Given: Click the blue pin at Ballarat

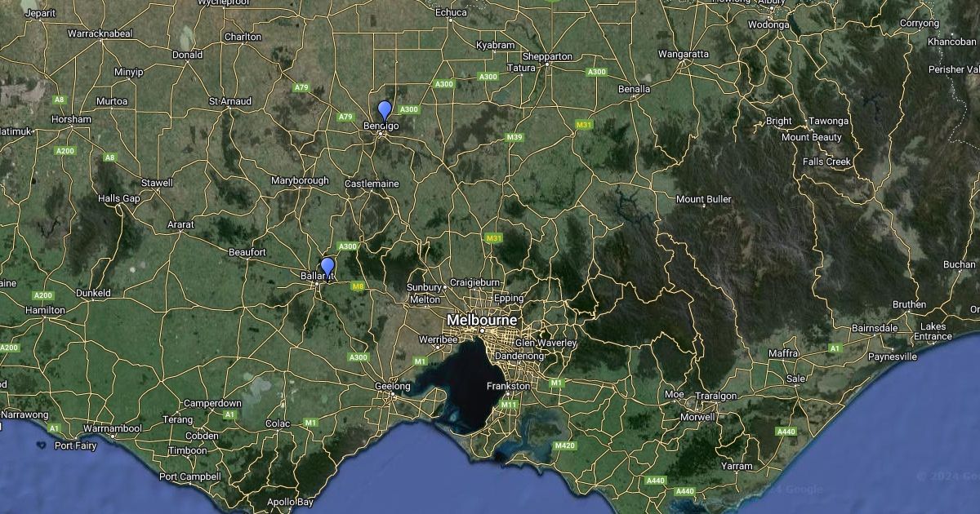Looking at the screenshot, I should click(327, 266).
